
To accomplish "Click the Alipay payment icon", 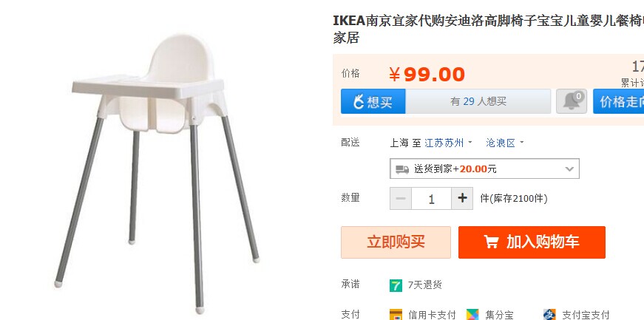I will point(549,315).
